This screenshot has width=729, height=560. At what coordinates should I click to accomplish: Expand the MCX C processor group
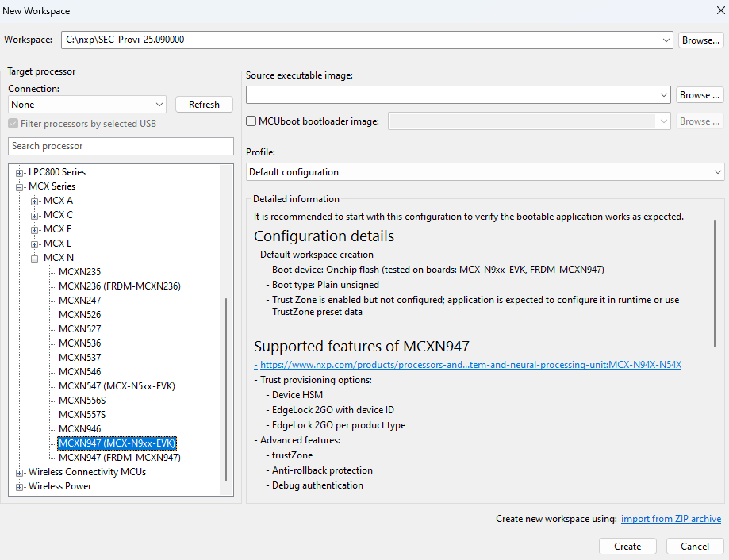(35, 215)
